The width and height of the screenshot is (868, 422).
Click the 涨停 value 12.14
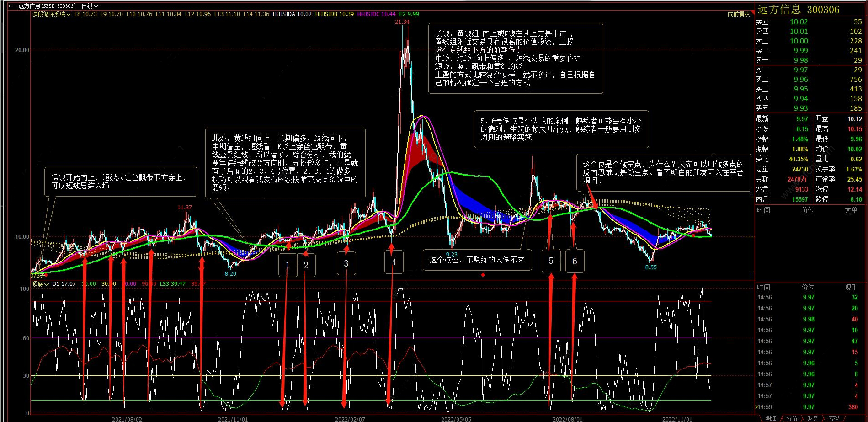click(854, 189)
